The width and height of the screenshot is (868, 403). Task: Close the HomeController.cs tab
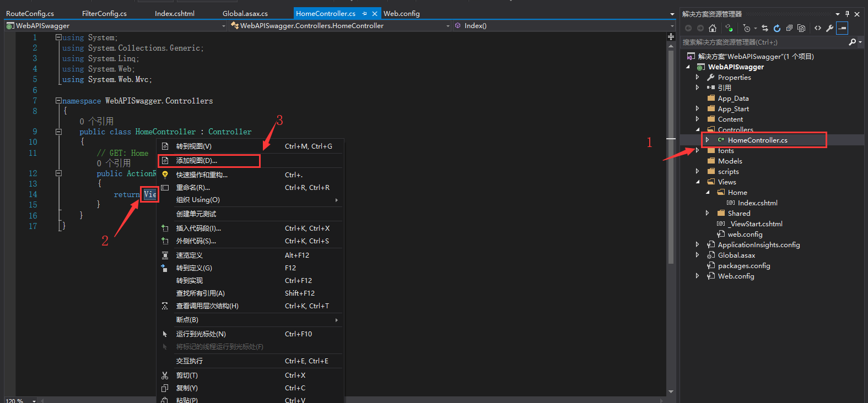tap(375, 13)
